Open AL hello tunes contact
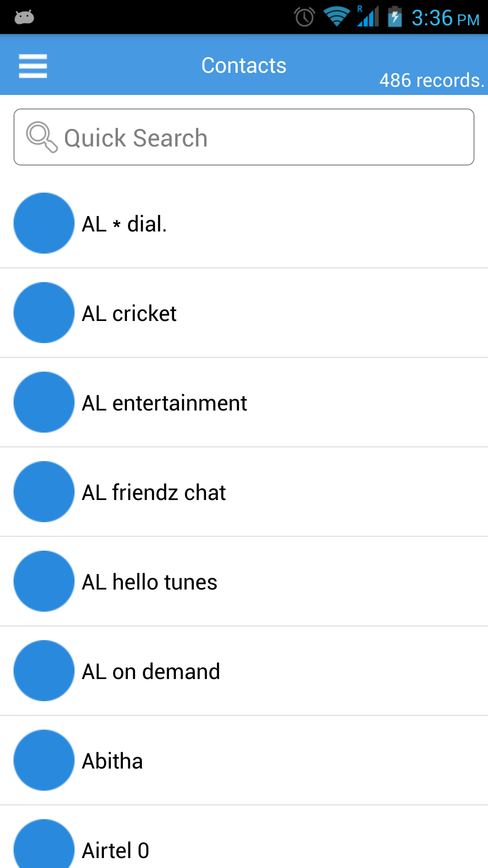 (150, 582)
